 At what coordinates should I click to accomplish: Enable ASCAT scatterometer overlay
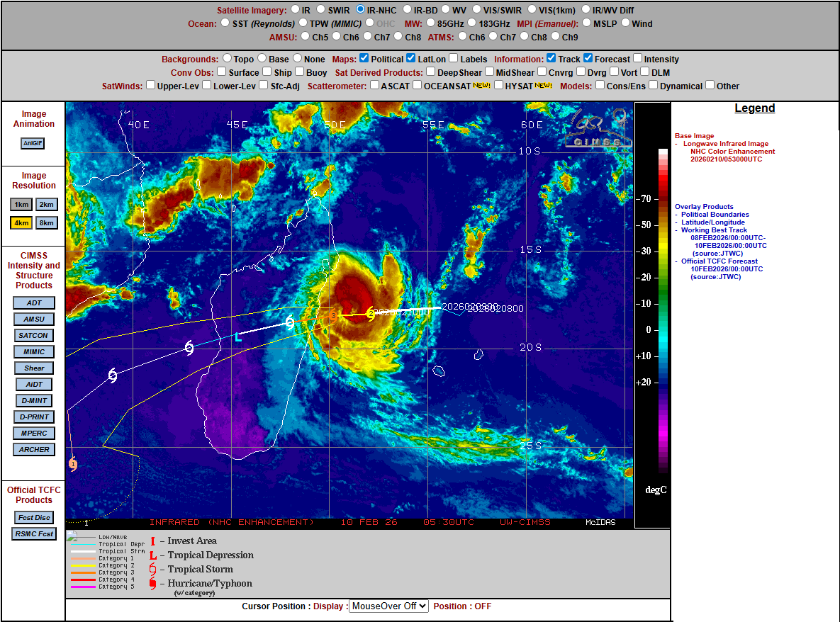click(375, 84)
